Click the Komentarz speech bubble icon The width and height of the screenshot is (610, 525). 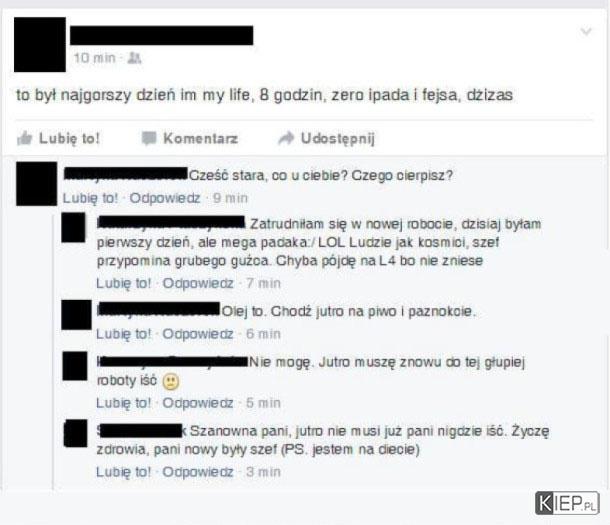149,138
